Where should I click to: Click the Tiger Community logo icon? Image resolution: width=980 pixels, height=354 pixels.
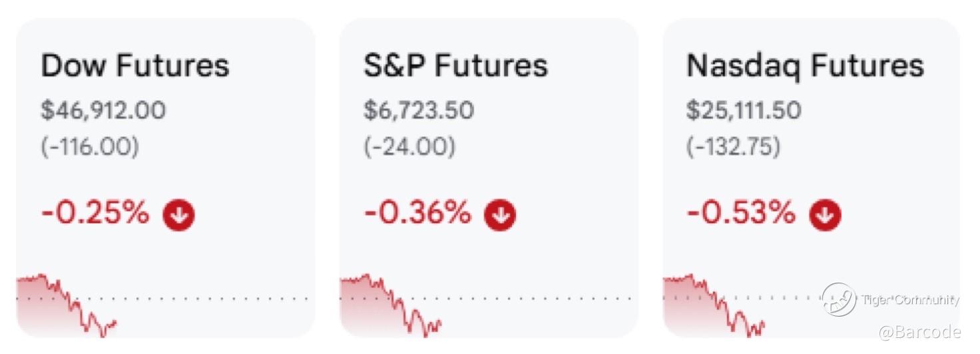tap(838, 299)
